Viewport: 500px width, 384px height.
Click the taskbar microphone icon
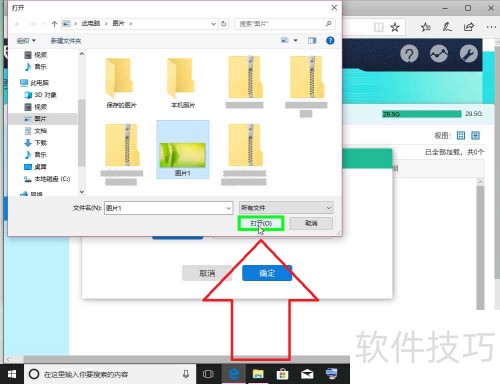[186, 374]
